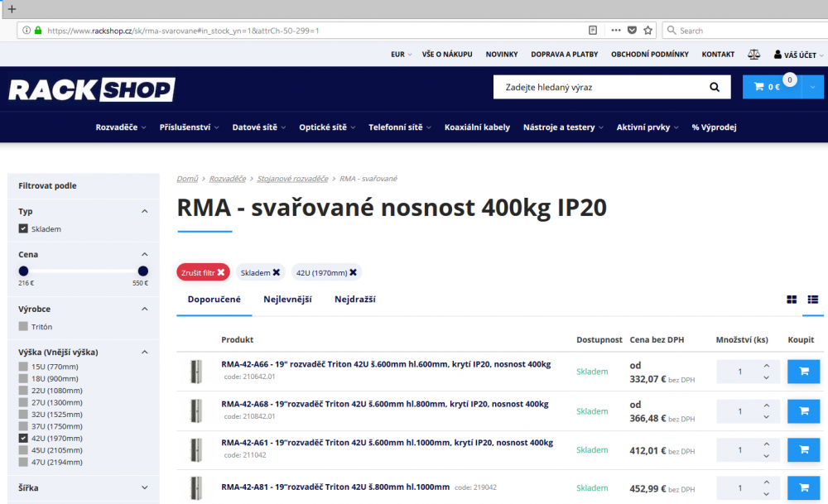
Task: Check the 15U (770mm) height filter
Action: tap(23, 367)
